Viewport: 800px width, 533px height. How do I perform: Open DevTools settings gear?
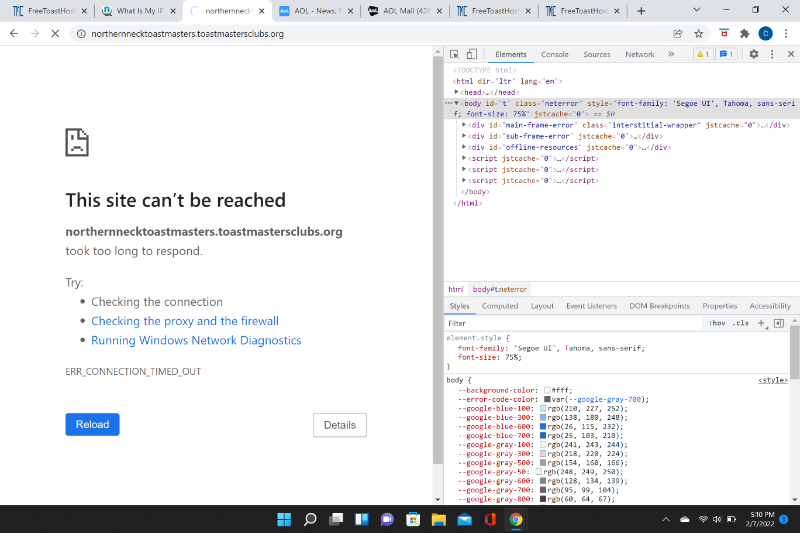[754, 54]
